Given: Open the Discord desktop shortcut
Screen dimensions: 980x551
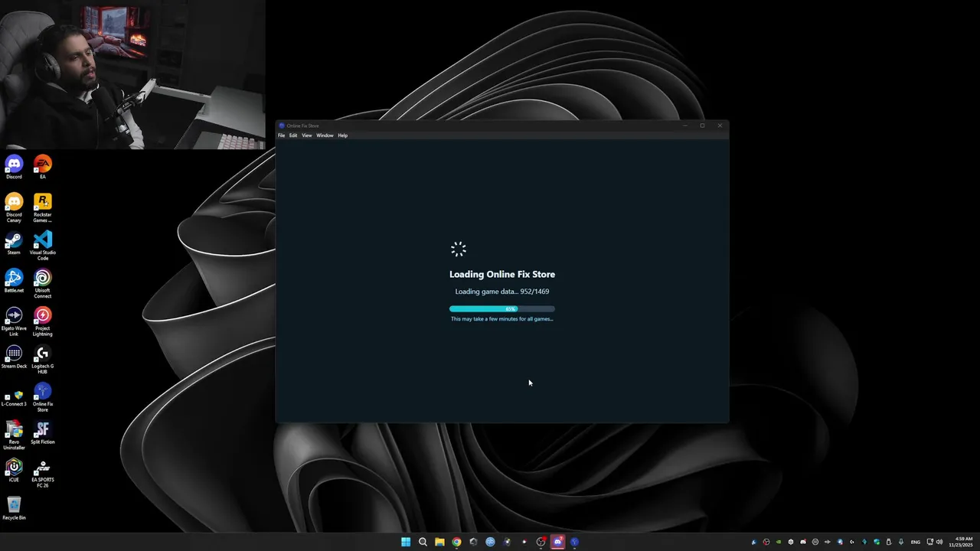Looking at the screenshot, I should click(x=14, y=167).
